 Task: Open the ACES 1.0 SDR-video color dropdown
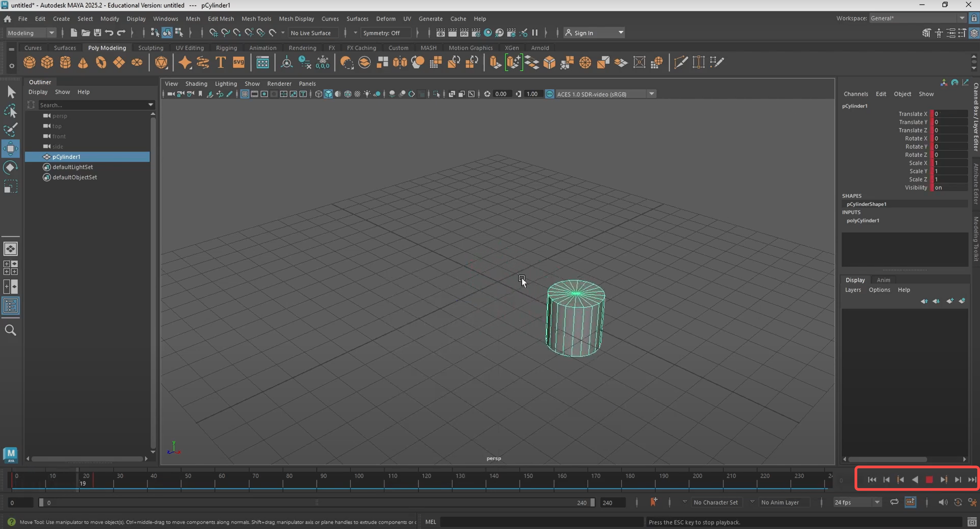pyautogui.click(x=651, y=94)
